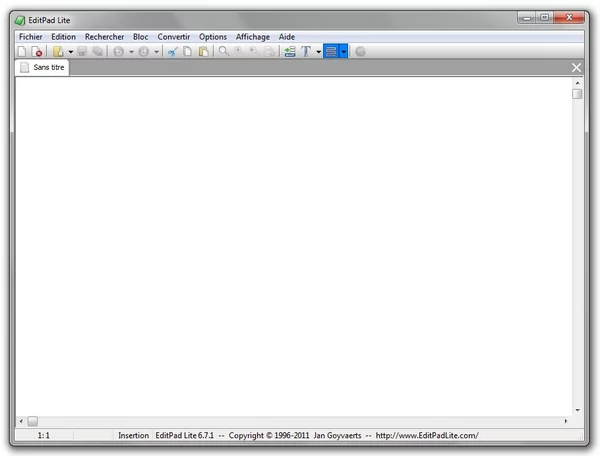This screenshot has height=456, width=600.
Task: Expand the Word Wrap dropdown arrow
Action: point(344,51)
